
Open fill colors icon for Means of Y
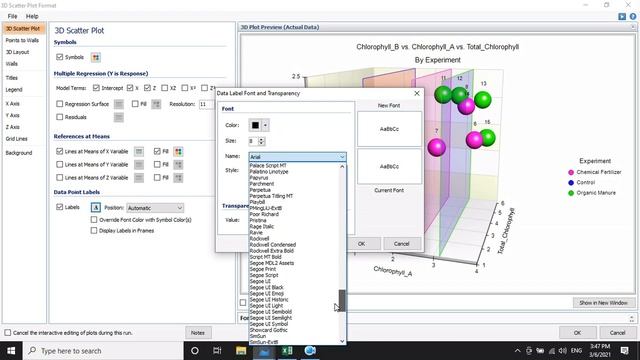click(178, 164)
